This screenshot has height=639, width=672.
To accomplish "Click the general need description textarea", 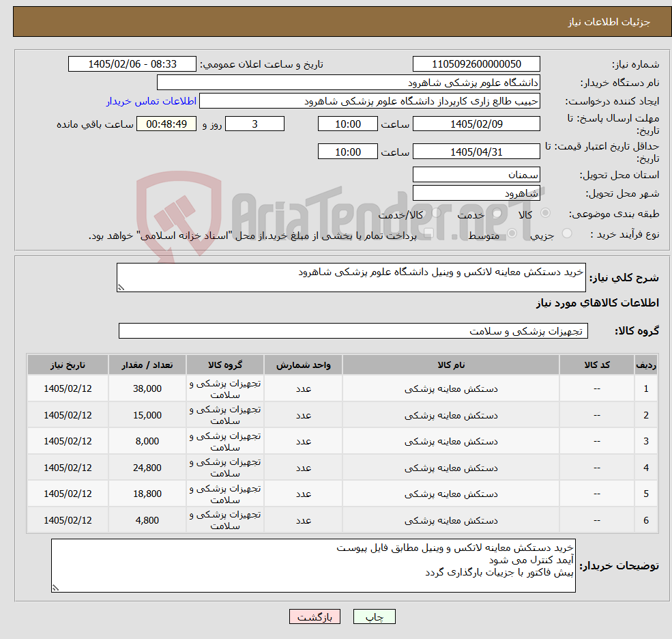I will point(351,277).
